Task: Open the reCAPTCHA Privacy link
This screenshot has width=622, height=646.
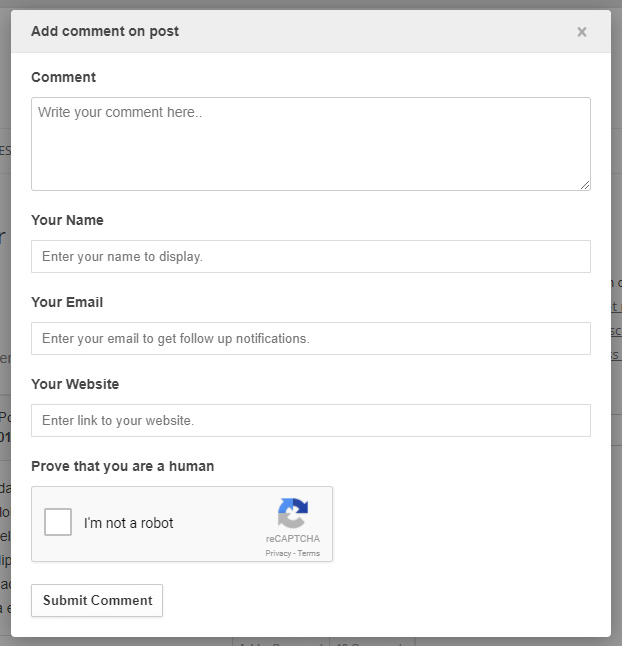Action: (x=278, y=553)
